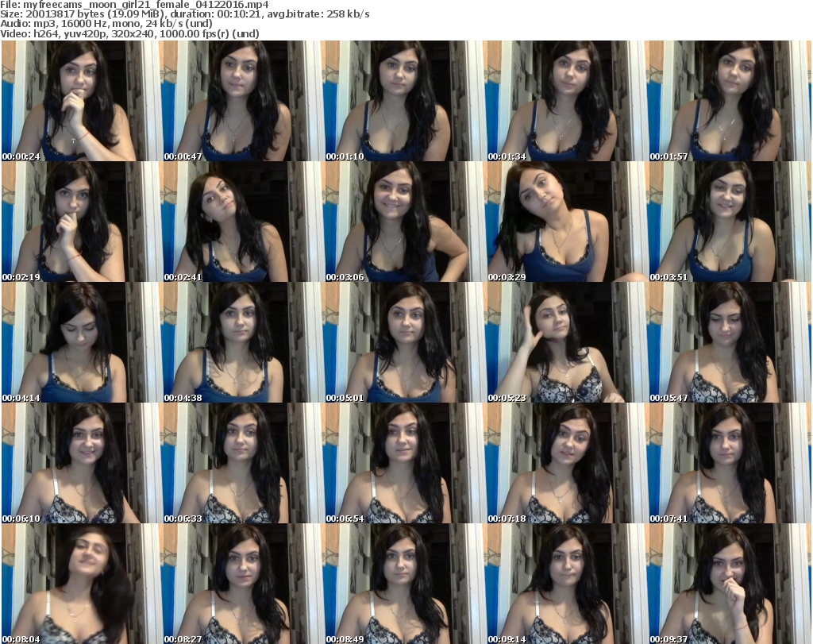Choose the thumbnail at 00:06:54
813x644 pixels.
tap(405, 463)
